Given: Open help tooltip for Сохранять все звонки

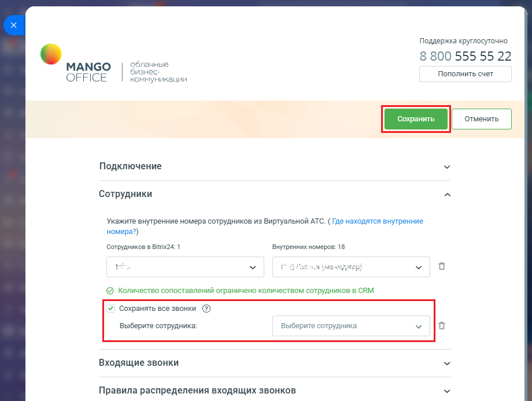Looking at the screenshot, I should [206, 309].
